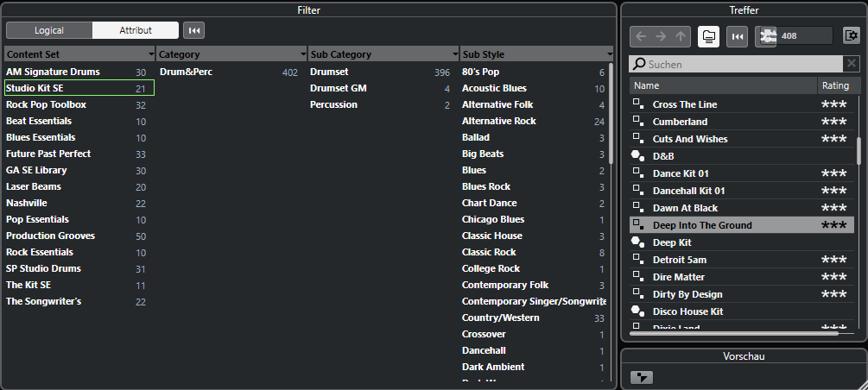Click the back arrow in Treffer panel
This screenshot has width=868, height=390.
(x=640, y=35)
